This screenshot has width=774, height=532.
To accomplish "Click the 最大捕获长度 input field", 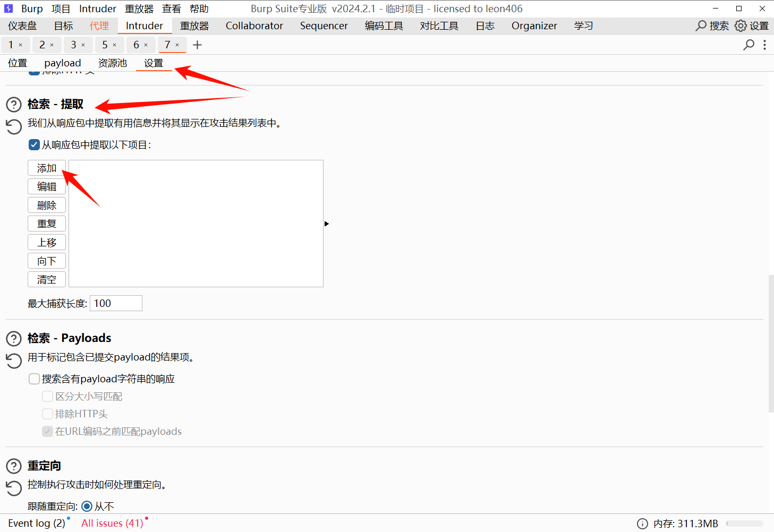I will 116,303.
